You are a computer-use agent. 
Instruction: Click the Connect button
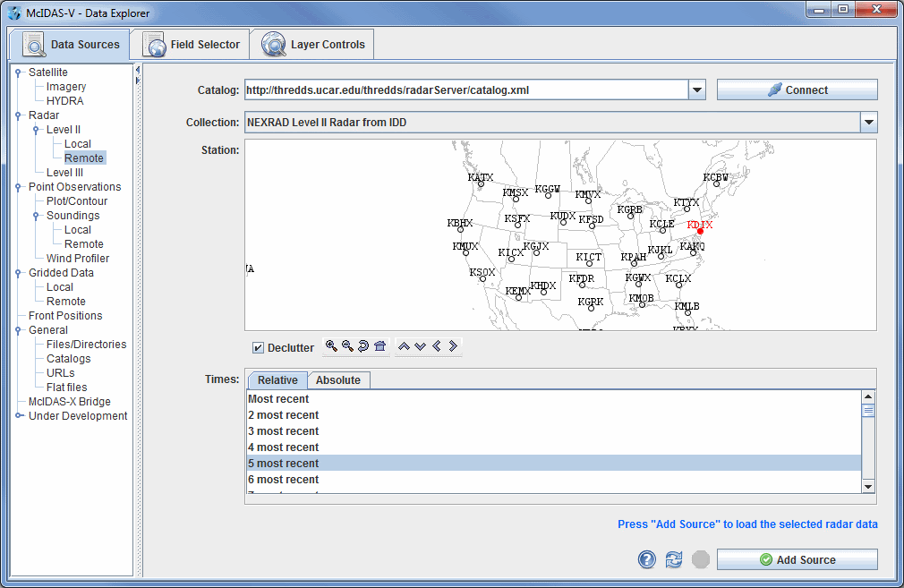[x=797, y=89]
